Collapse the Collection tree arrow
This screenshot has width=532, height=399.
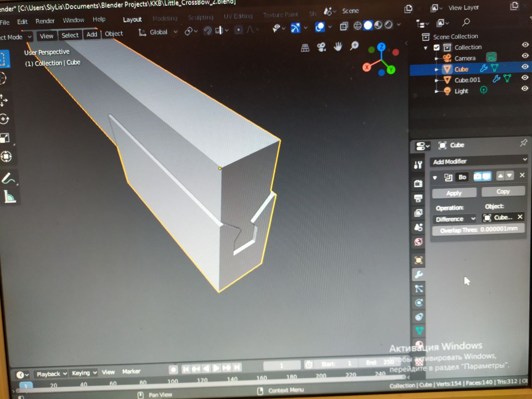(x=426, y=48)
